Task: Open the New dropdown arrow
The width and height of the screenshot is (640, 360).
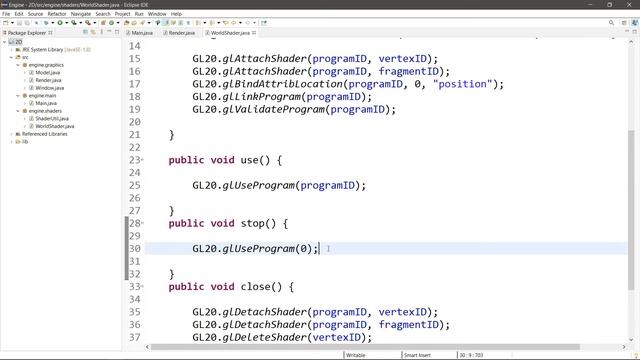Action: point(12,23)
